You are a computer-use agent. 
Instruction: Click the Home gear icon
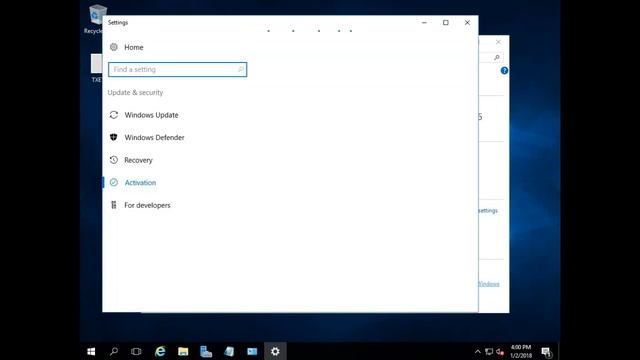114,47
